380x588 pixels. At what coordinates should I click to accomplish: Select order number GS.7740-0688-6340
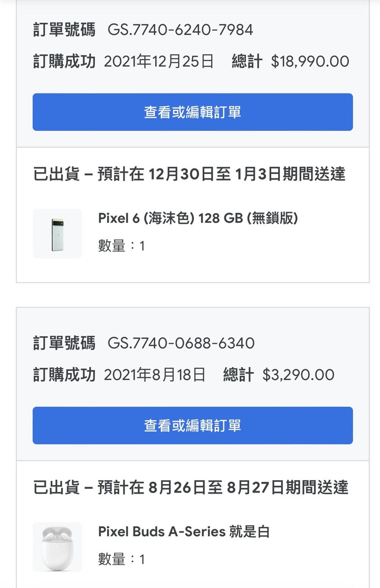[x=181, y=343]
